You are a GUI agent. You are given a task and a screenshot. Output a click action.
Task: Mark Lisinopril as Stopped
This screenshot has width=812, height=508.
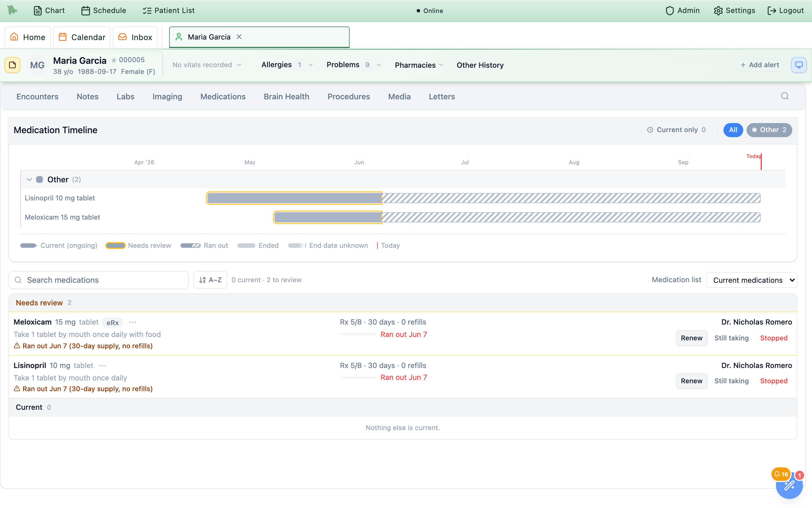(774, 381)
